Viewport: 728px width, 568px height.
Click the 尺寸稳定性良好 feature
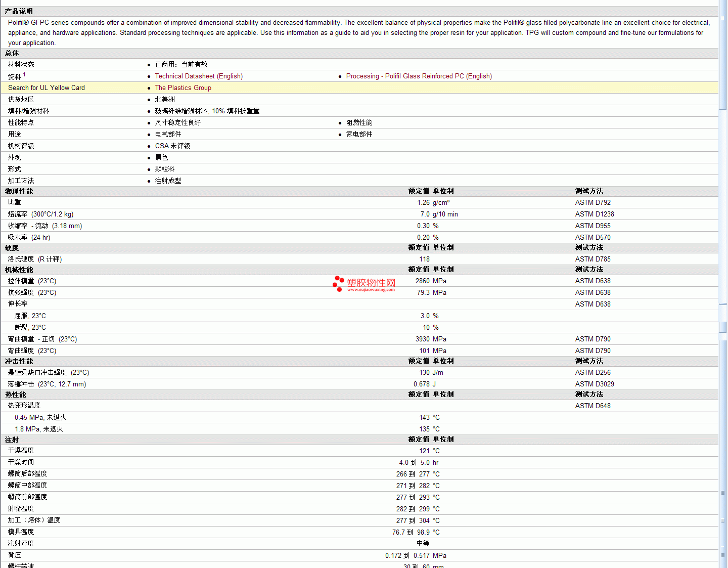click(178, 122)
